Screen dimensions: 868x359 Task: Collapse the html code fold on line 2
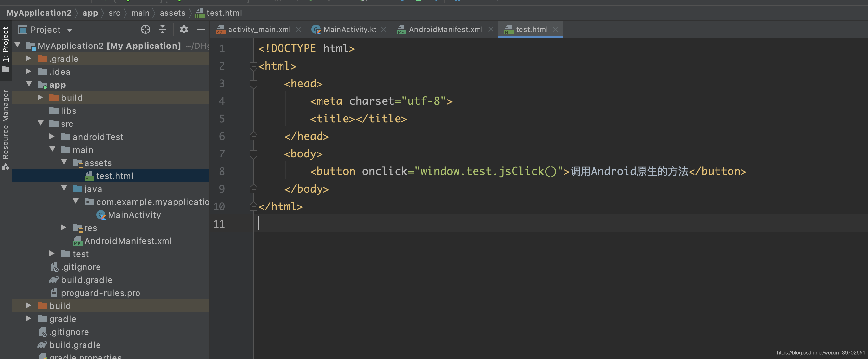click(253, 66)
